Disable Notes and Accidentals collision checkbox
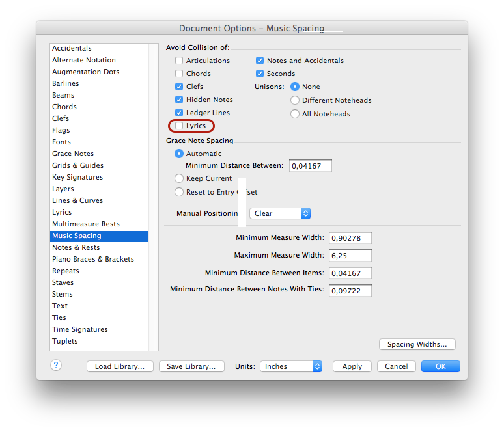This screenshot has height=432, width=504. click(x=260, y=61)
